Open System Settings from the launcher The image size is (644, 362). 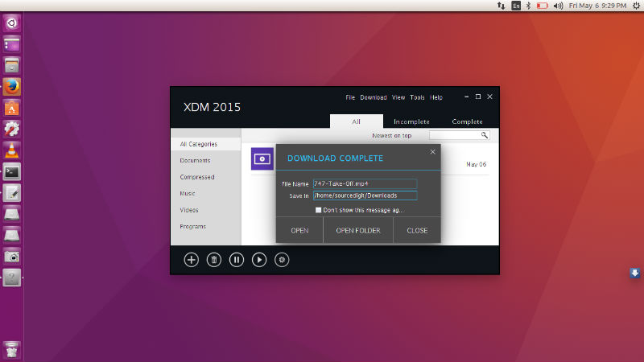point(11,130)
